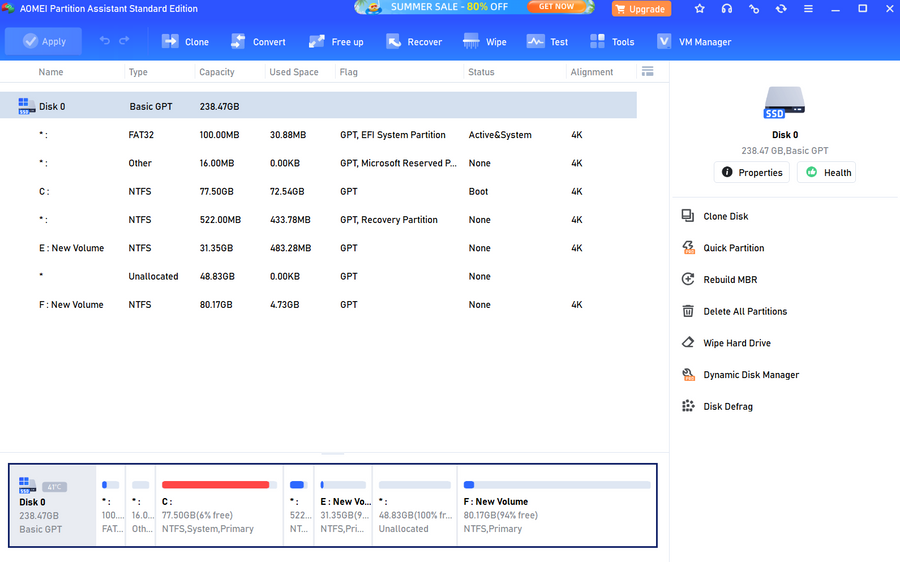Image resolution: width=900 pixels, height=562 pixels.
Task: Click the E: New Vo... block in disk map
Action: (x=343, y=505)
